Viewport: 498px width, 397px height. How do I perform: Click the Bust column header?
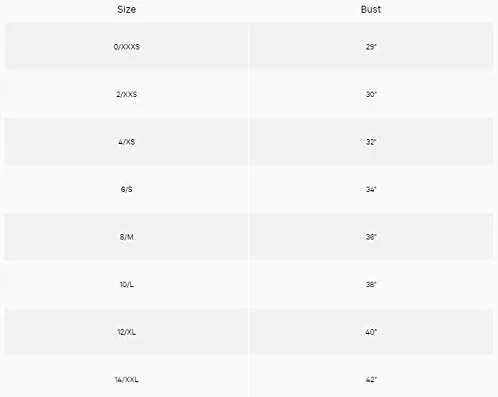coord(371,9)
